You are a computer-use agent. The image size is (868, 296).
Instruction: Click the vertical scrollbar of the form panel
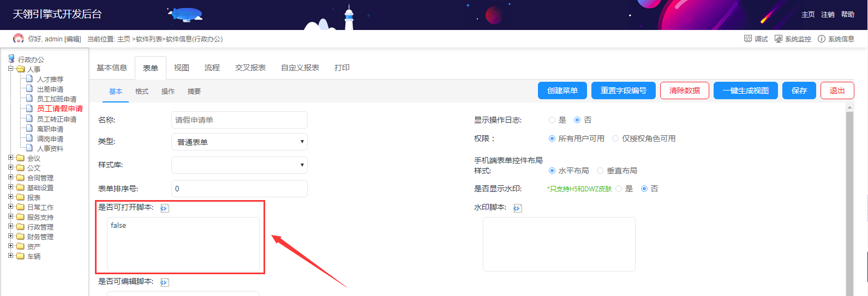[849, 200]
